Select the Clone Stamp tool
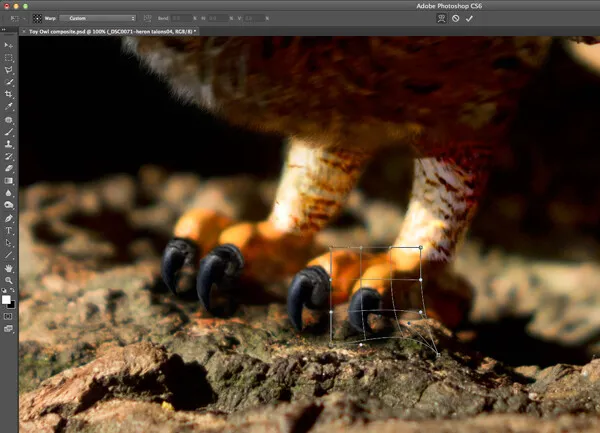Viewport: 600px width, 433px height. [9, 144]
